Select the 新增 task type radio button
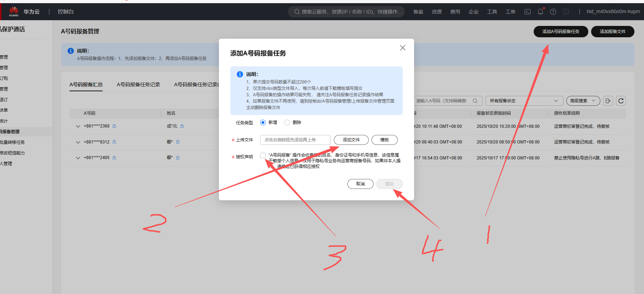This screenshot has height=294, width=644. [x=263, y=123]
